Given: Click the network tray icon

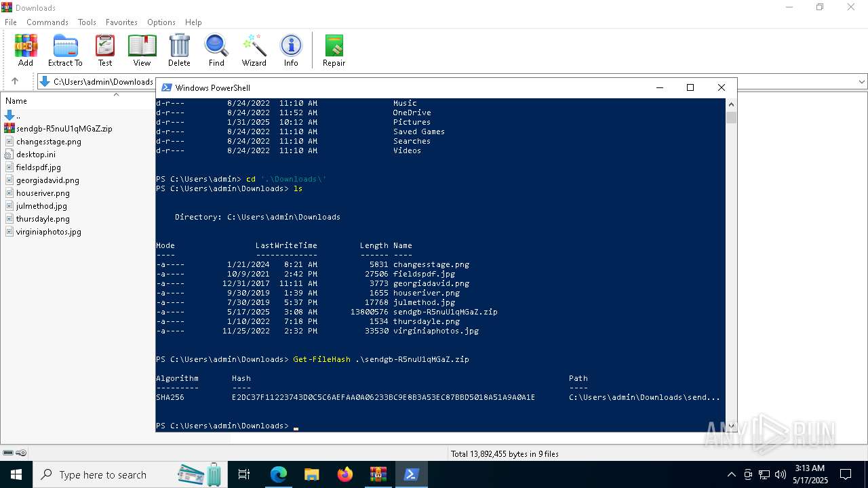Looking at the screenshot, I should click(764, 474).
